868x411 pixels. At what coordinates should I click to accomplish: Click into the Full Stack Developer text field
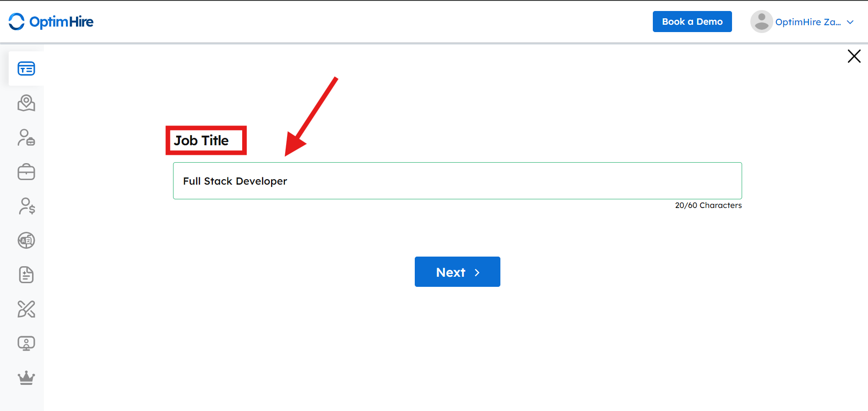457,181
